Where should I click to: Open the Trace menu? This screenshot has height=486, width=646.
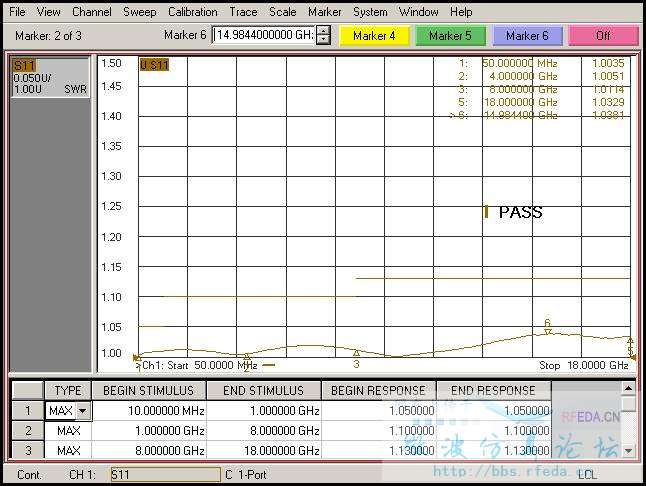tap(243, 12)
